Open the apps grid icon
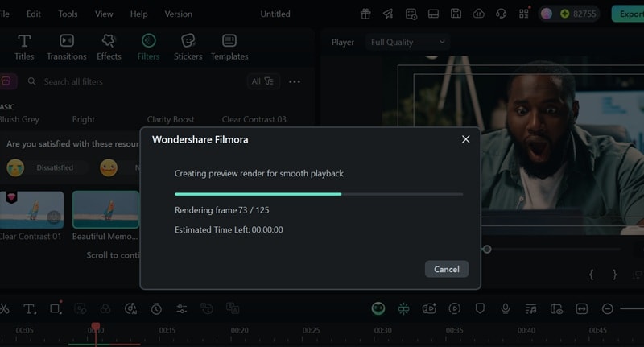Image resolution: width=644 pixels, height=347 pixels. pos(524,14)
